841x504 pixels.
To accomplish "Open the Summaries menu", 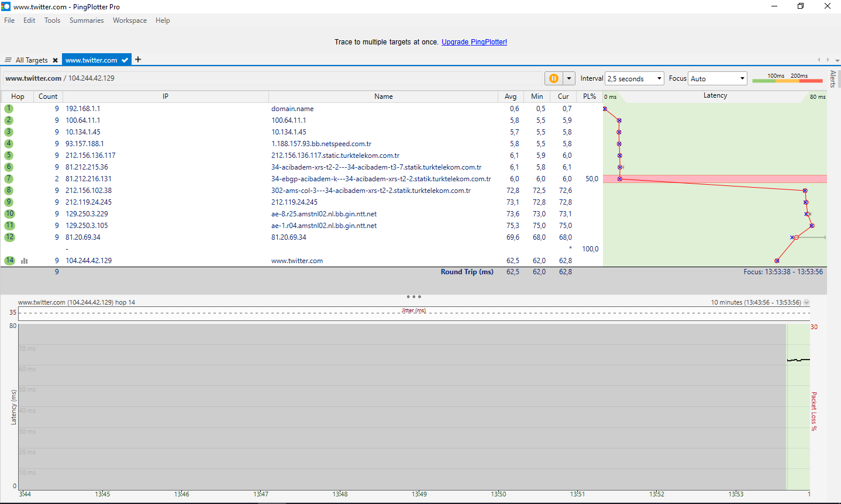I will coord(87,20).
